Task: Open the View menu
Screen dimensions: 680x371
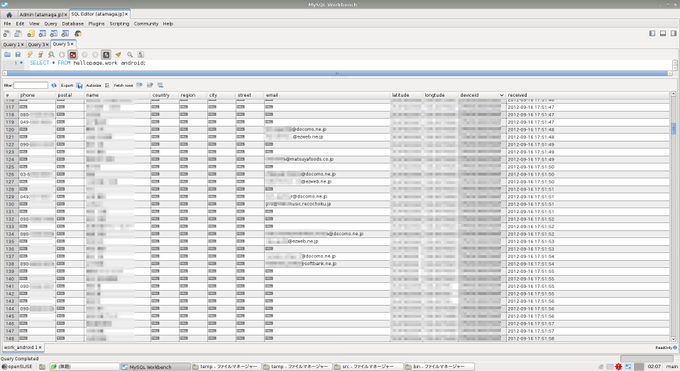Action: pyautogui.click(x=34, y=24)
